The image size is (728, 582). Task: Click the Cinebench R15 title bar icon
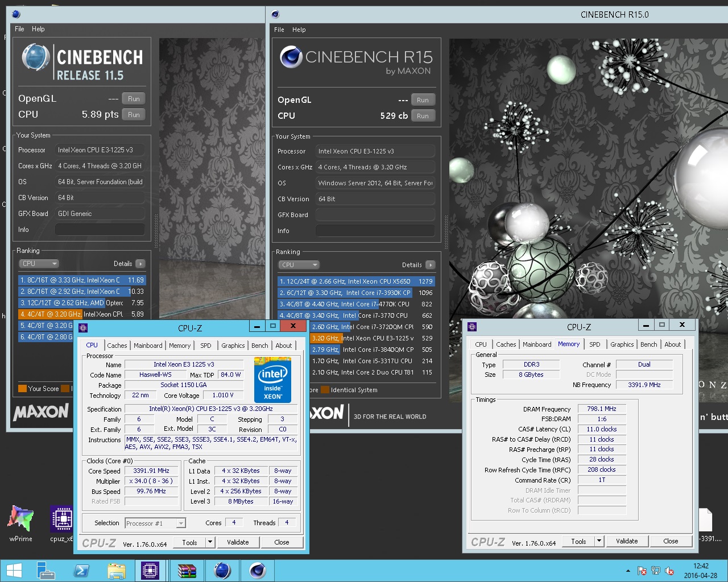(275, 14)
